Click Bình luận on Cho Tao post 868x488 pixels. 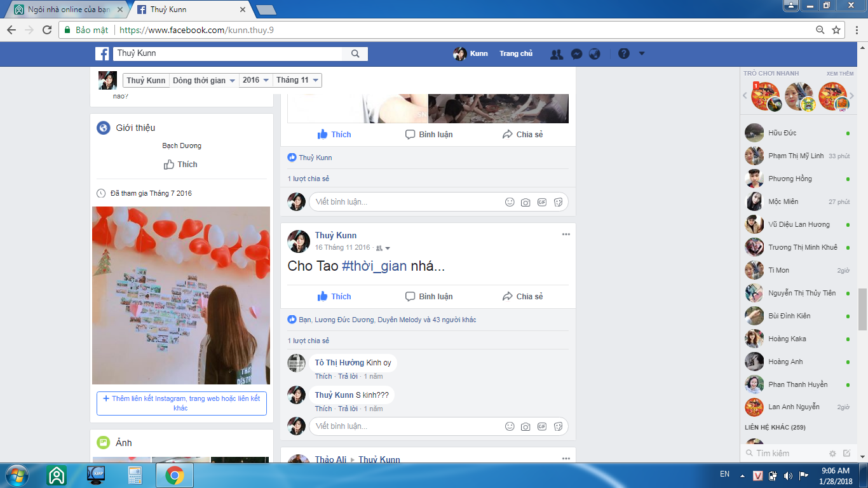coord(429,296)
